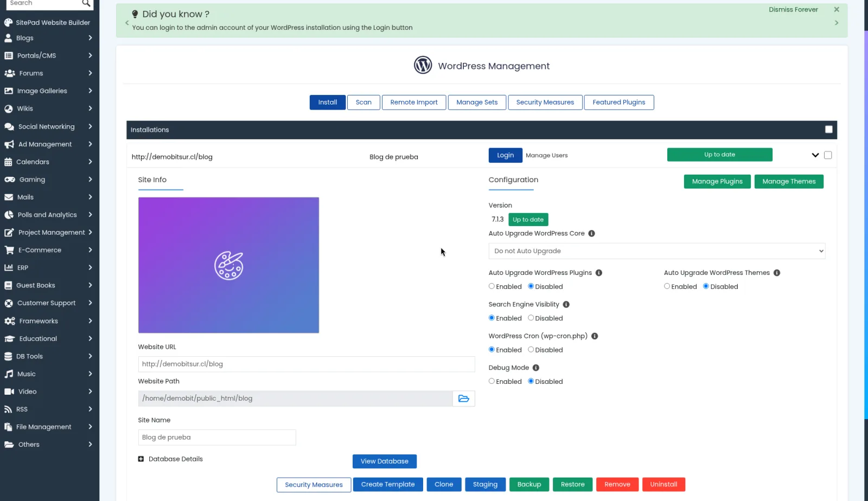Open the Remote Import tab
Screen dimensions: 868x501
pyautogui.click(x=414, y=102)
